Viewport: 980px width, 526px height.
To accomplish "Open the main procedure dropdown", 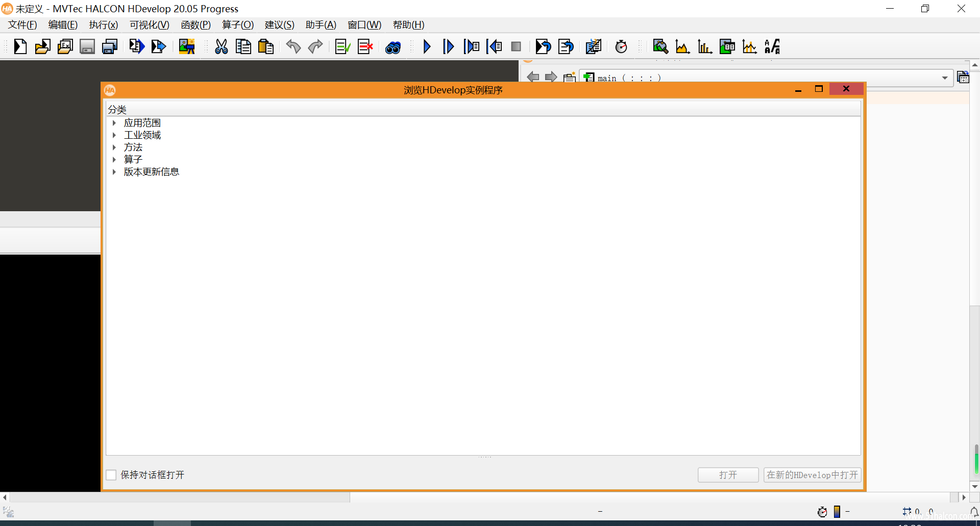I will 945,78.
